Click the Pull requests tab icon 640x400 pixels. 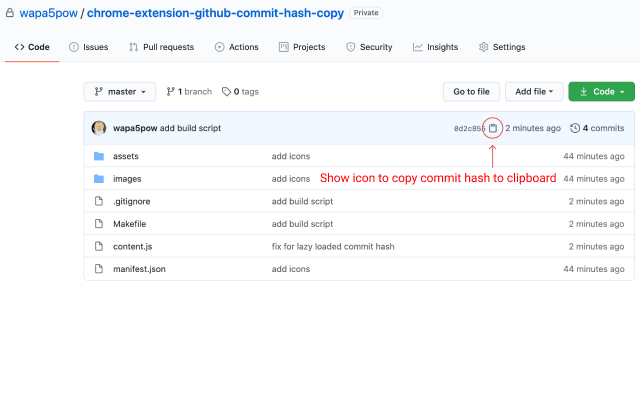pos(133,47)
